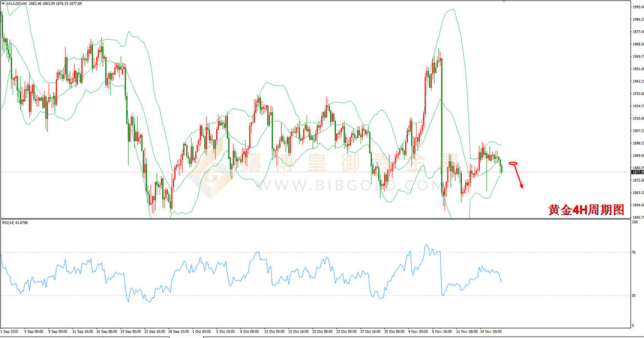Click the chart shift triangle marker on top edge
Image resolution: width=644 pixels, height=338 pixels.
(504, 2)
